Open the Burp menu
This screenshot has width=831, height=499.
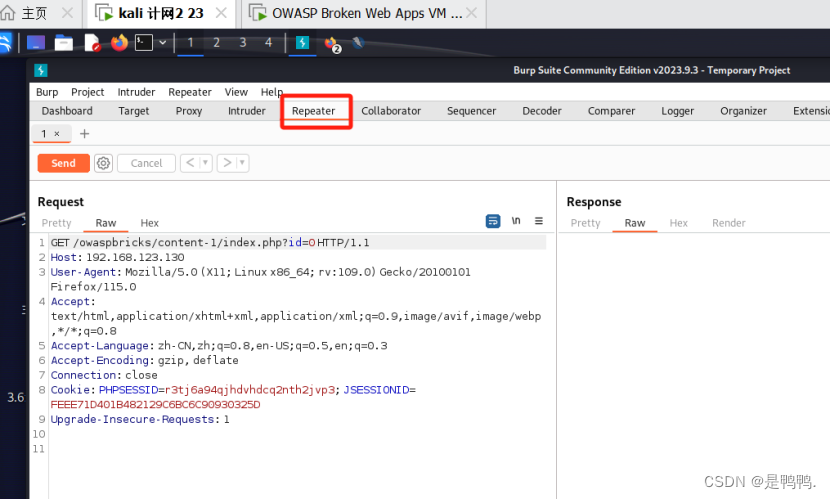pyautogui.click(x=47, y=92)
